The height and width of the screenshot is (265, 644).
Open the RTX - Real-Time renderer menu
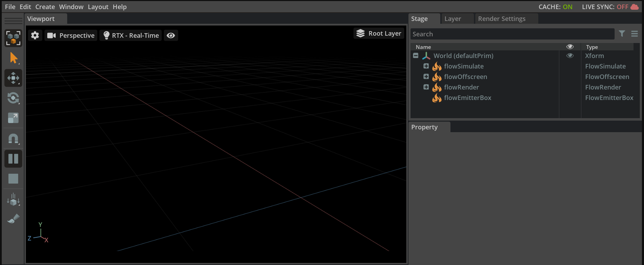131,35
